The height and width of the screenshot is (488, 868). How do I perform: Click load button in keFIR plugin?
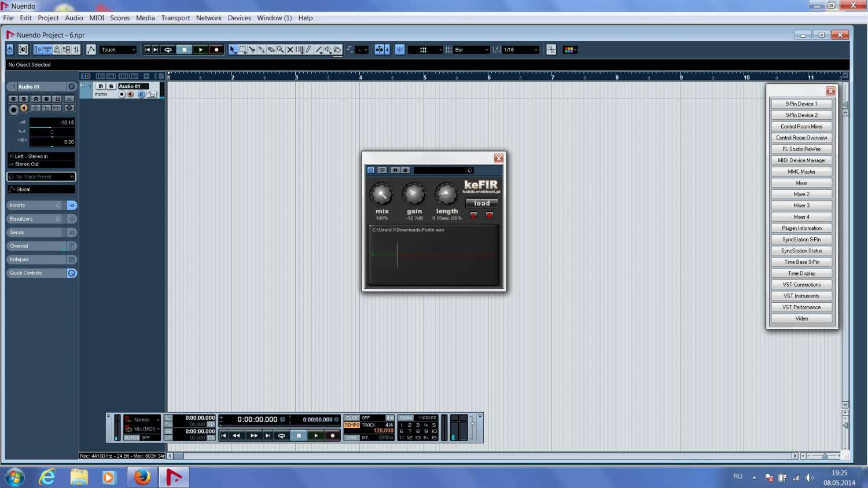tap(481, 203)
